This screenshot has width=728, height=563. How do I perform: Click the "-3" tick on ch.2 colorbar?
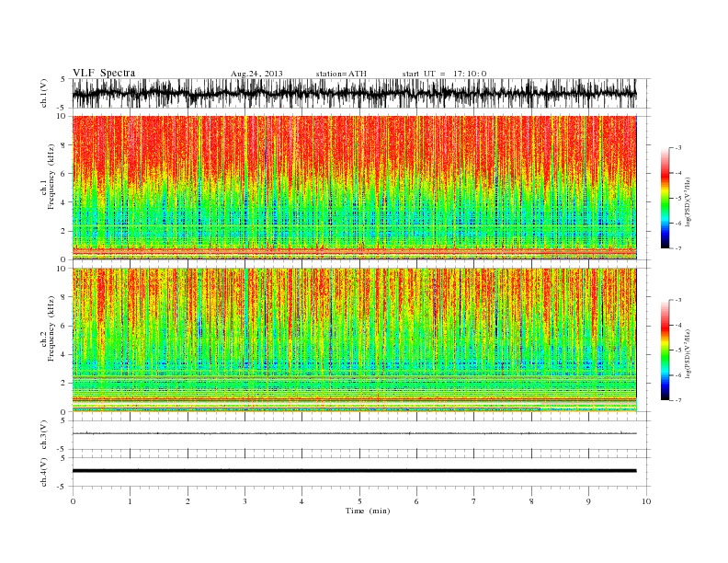tap(678, 300)
